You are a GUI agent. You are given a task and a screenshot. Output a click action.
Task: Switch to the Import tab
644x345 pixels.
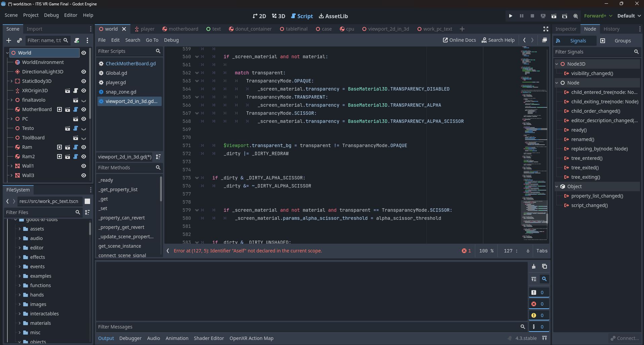[35, 29]
